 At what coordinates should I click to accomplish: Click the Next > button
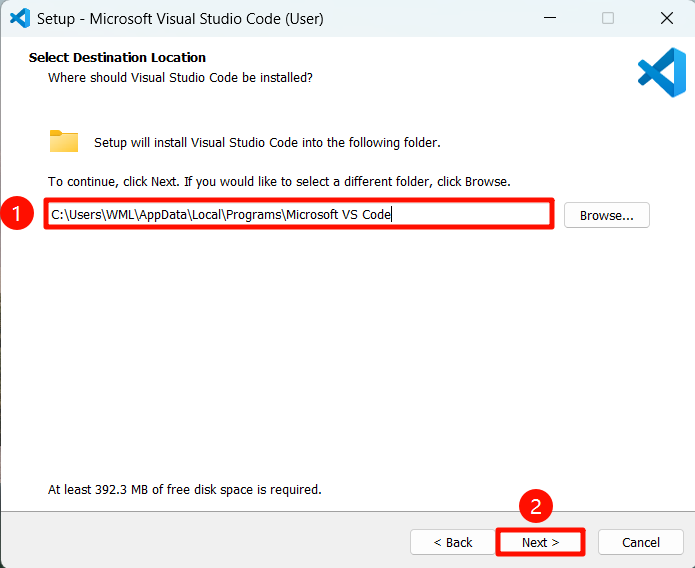[540, 542]
